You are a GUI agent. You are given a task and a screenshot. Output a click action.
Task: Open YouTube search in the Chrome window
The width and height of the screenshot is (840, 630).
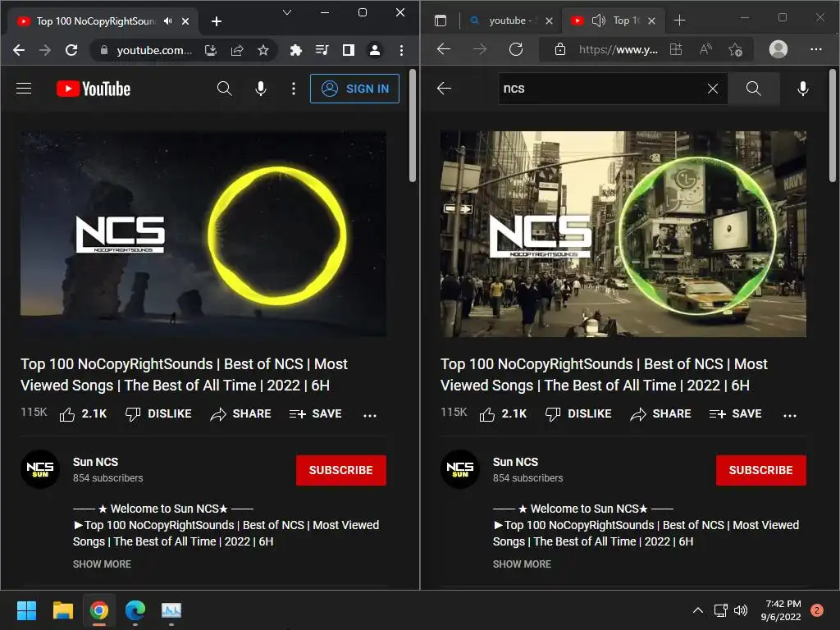(x=225, y=89)
